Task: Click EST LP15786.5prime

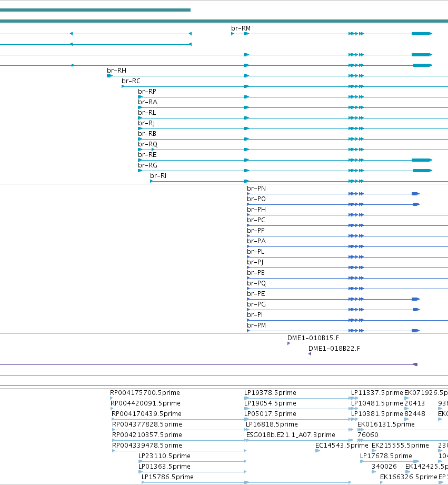Action: coord(167,477)
